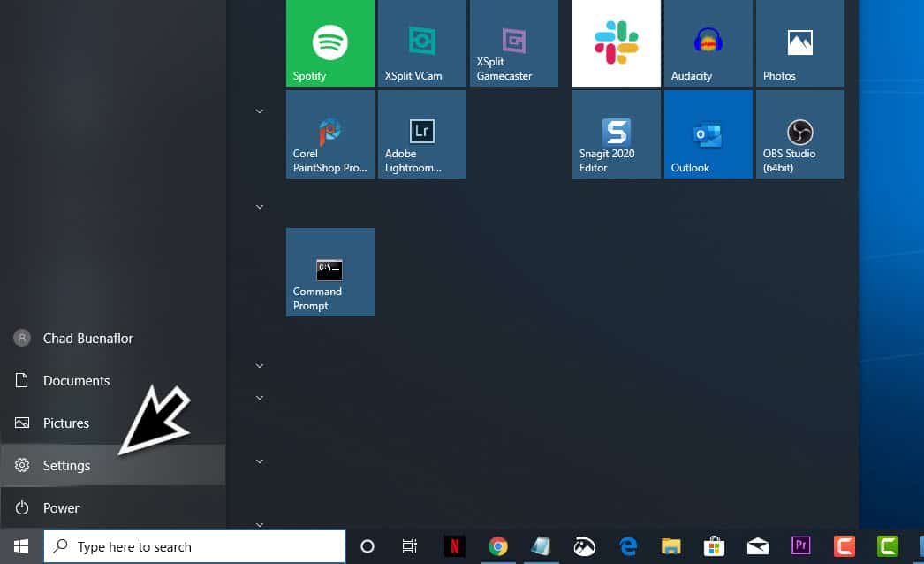The height and width of the screenshot is (564, 924).
Task: Expand chevron beside the Corel PaintShop tile
Action: [x=260, y=111]
